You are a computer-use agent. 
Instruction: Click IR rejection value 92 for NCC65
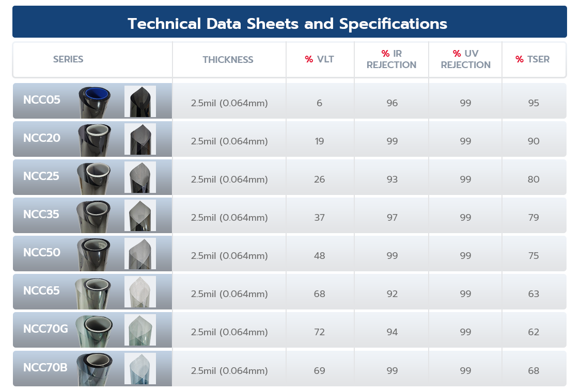[x=392, y=293]
